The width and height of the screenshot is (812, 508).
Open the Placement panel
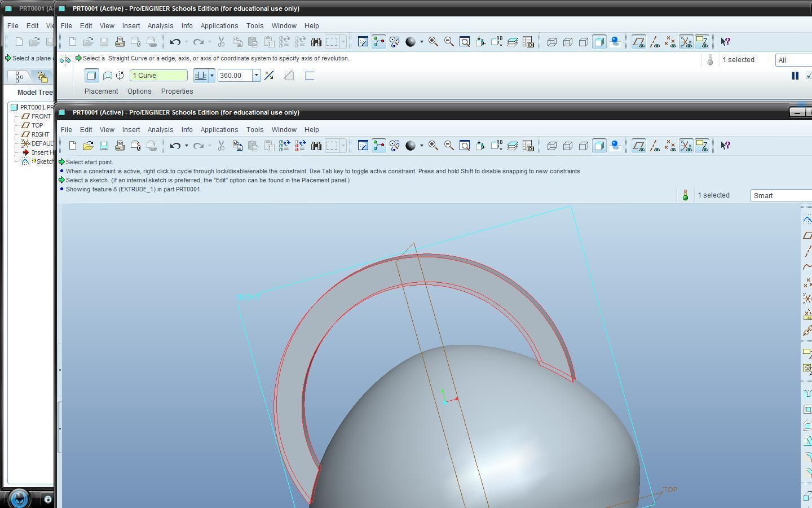(101, 91)
